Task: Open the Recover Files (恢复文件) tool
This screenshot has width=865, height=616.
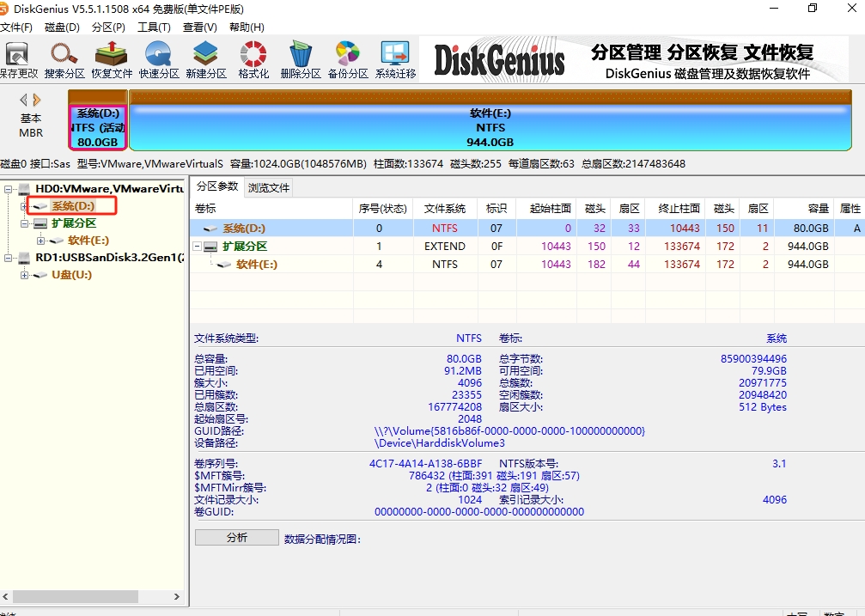Action: coord(112,59)
